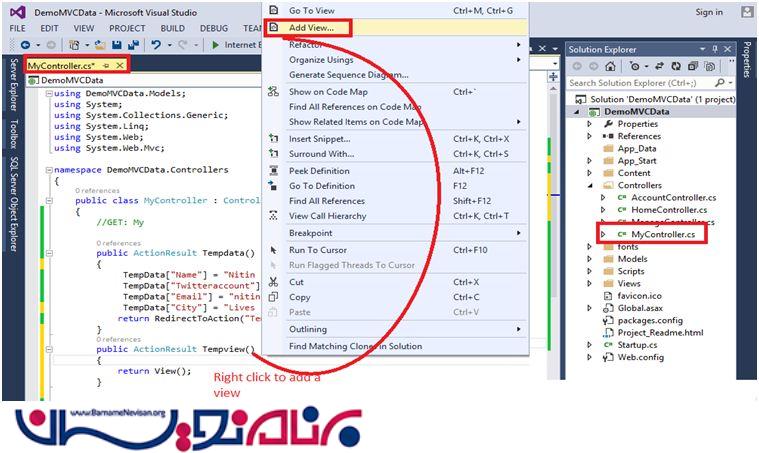Click the account avatar icon beside Sign in
The height and width of the screenshot is (453, 759).
coord(747,12)
